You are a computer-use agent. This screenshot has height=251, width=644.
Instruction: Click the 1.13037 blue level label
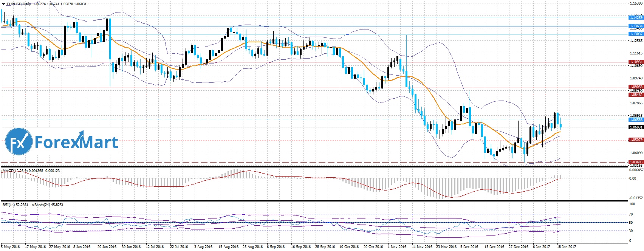(x=635, y=34)
